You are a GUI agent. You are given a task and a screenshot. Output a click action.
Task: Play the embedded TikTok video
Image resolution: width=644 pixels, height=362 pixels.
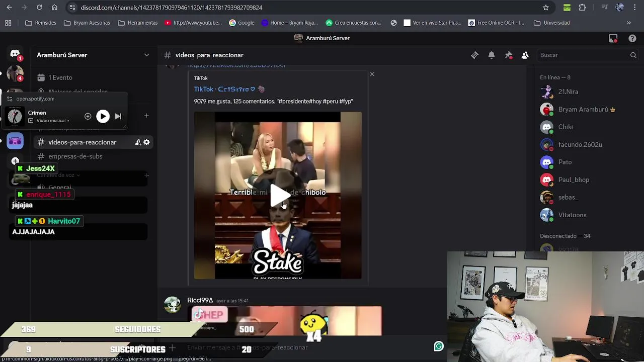(x=280, y=196)
